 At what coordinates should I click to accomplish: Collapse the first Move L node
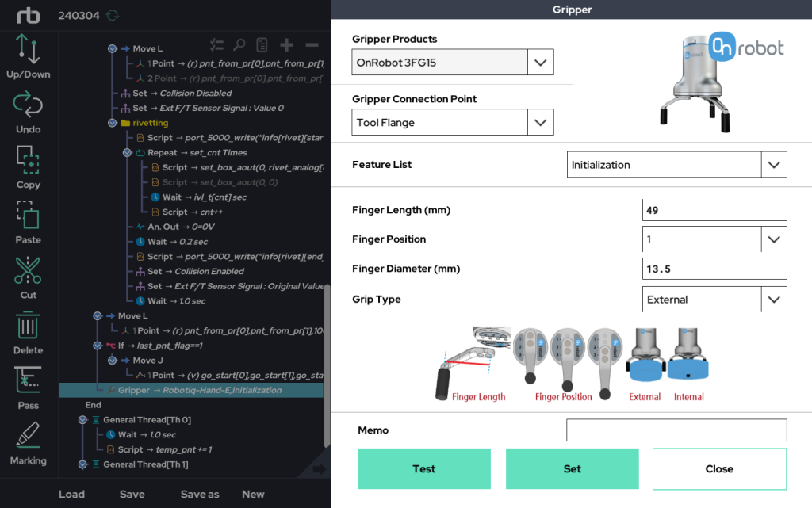tap(113, 48)
